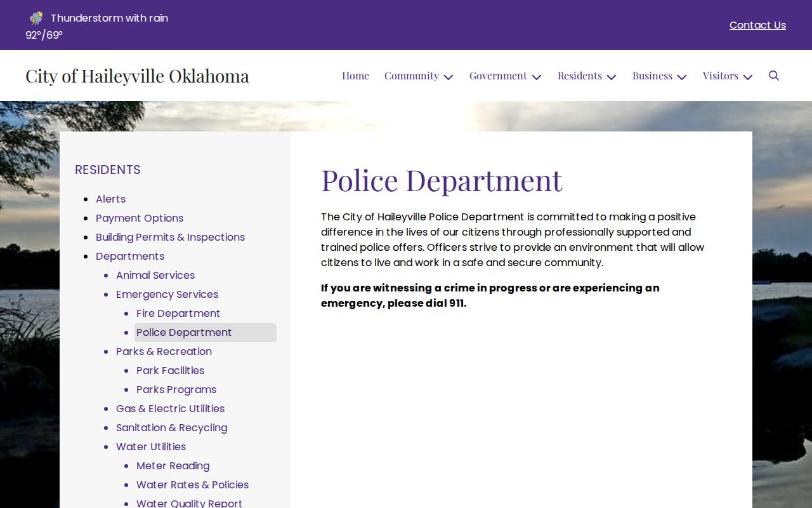Screen dimensions: 812x508
Task: Open Alerts in the sidebar
Action: point(110,199)
